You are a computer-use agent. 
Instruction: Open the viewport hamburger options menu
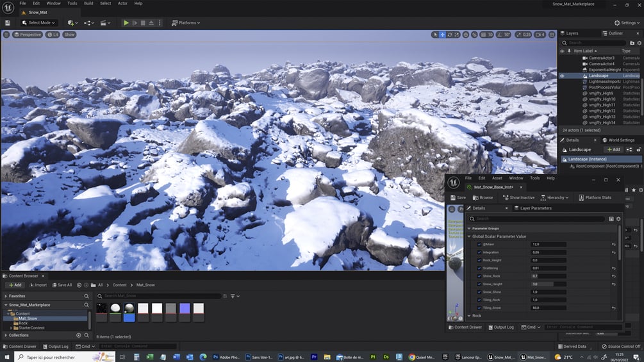coord(6,35)
